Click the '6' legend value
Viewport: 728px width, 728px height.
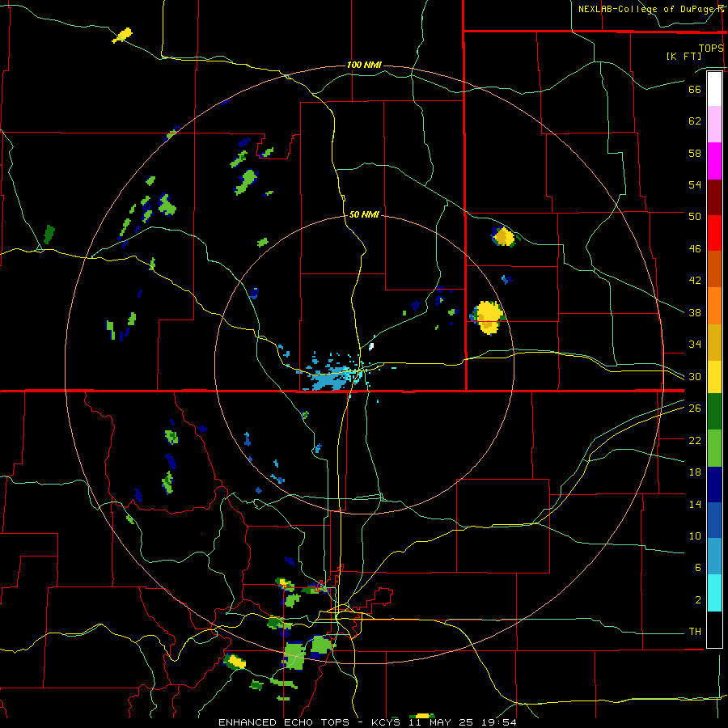pyautogui.click(x=698, y=568)
